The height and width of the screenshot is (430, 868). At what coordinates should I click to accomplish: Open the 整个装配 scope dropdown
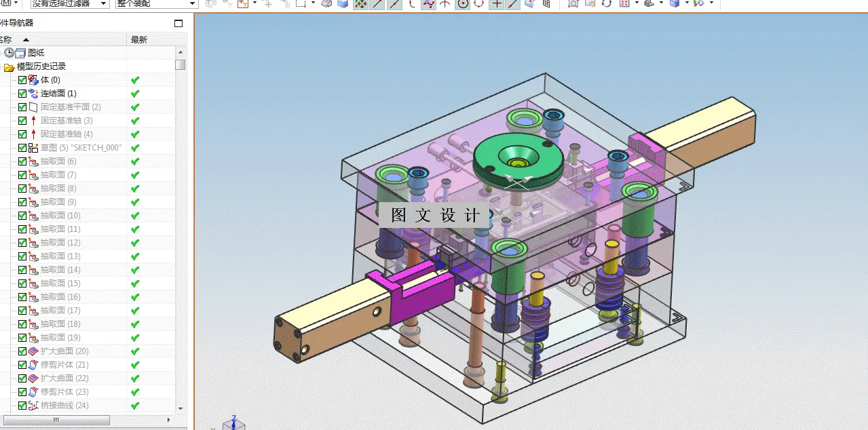click(153, 3)
